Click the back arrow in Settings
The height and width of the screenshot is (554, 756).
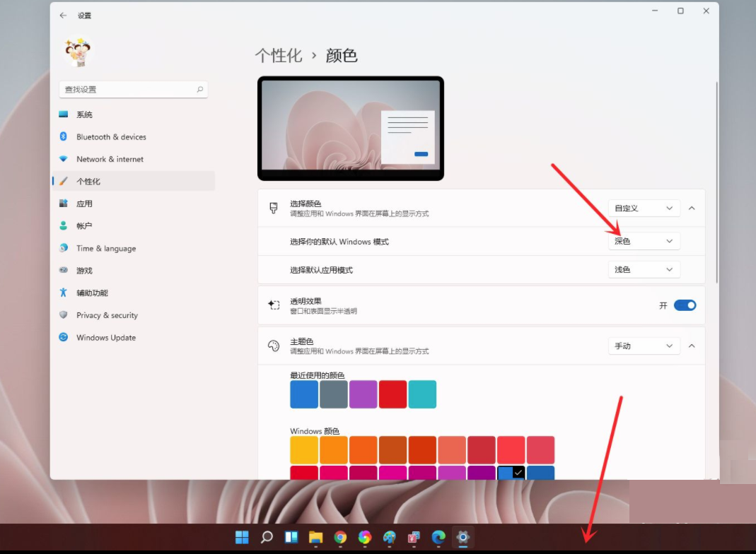coord(64,15)
